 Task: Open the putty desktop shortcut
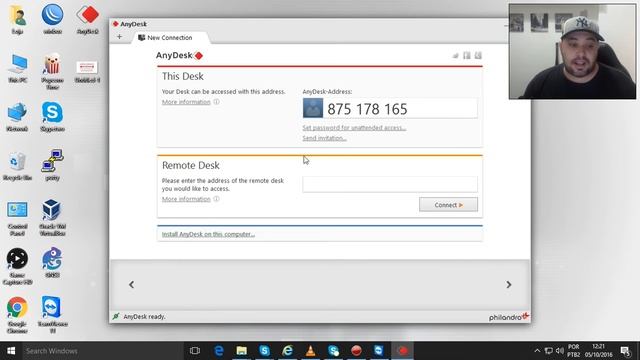pyautogui.click(x=52, y=166)
